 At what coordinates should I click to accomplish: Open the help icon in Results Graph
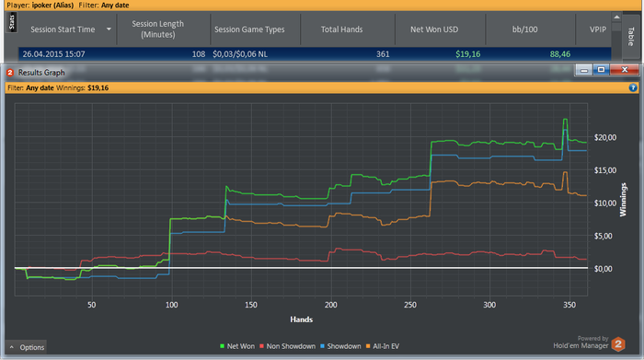click(633, 87)
